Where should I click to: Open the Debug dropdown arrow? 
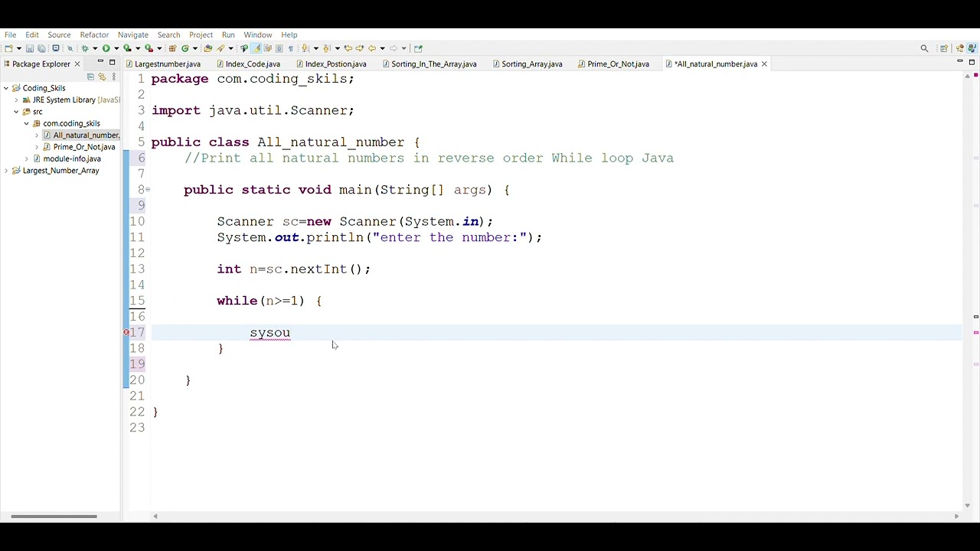[95, 48]
